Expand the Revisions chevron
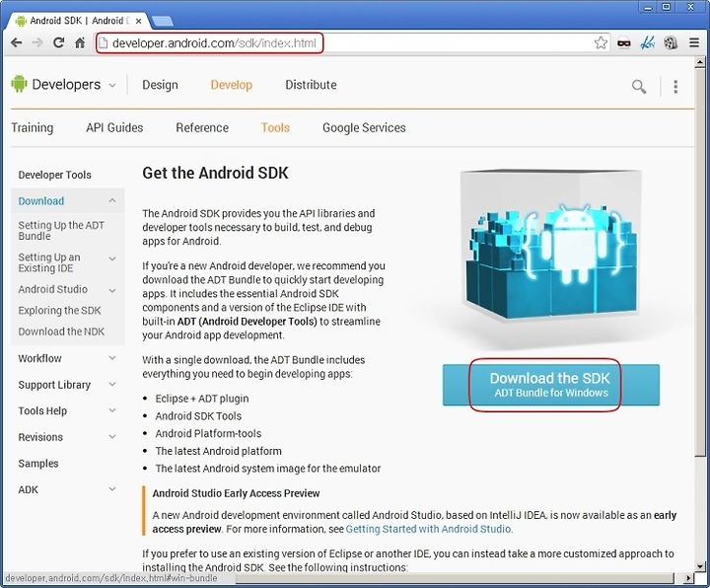This screenshot has height=588, width=710. (112, 437)
